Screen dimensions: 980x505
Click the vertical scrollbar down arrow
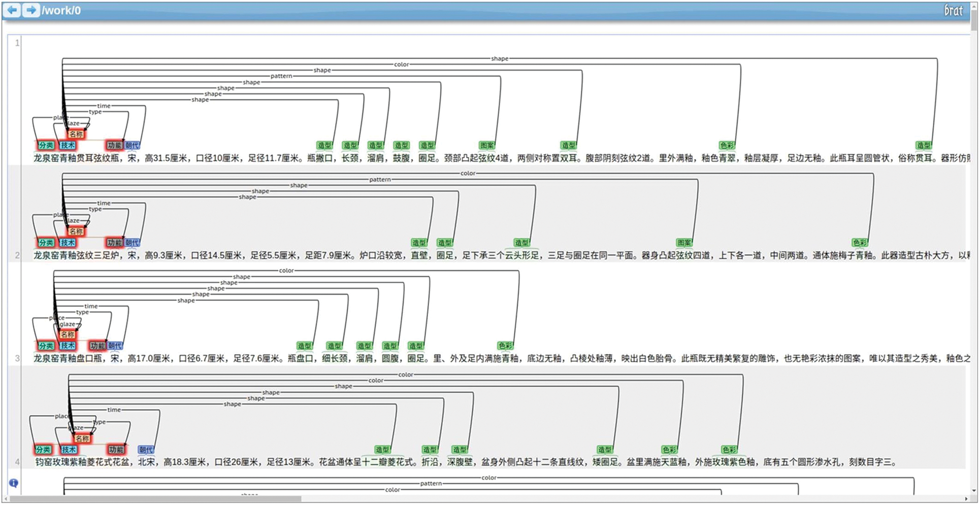(x=974, y=490)
